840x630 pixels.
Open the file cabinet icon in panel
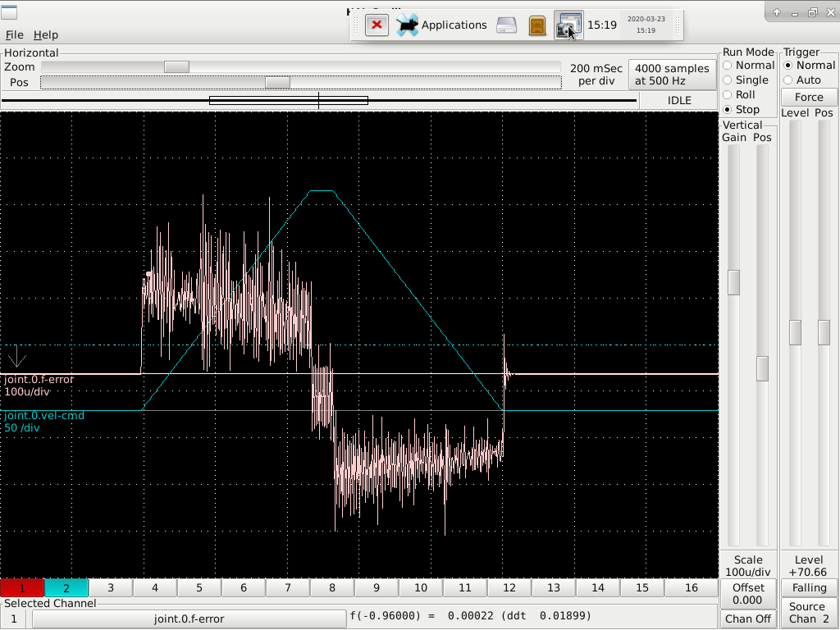tap(537, 25)
